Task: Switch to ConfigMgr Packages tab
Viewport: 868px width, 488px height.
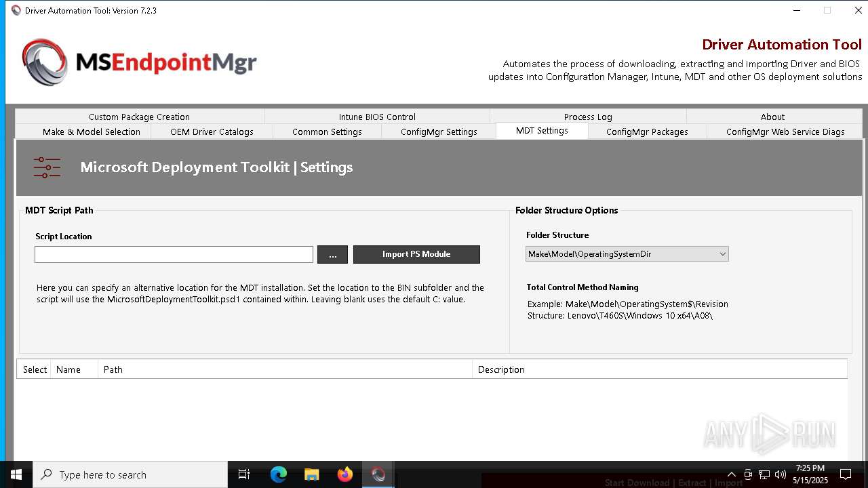Action: point(647,131)
